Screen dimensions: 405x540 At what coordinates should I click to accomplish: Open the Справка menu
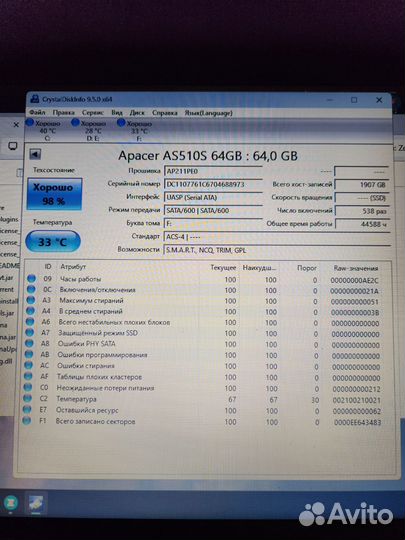165,113
